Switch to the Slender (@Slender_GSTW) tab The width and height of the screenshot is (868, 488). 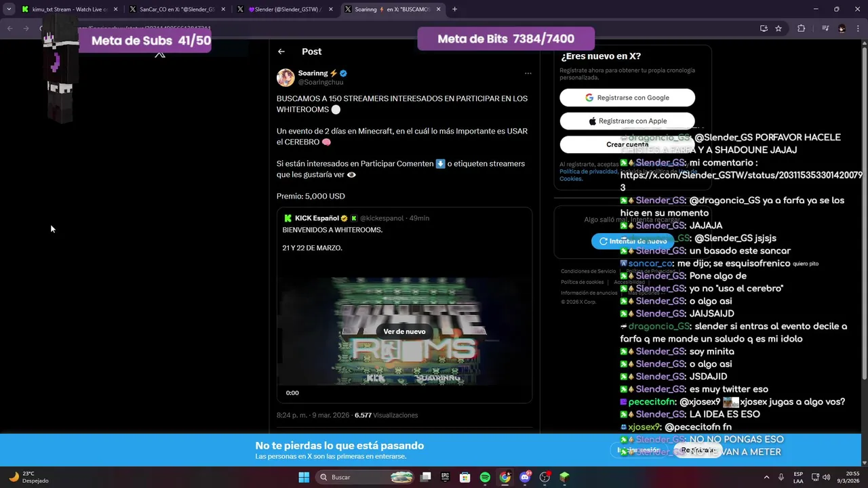tap(285, 9)
